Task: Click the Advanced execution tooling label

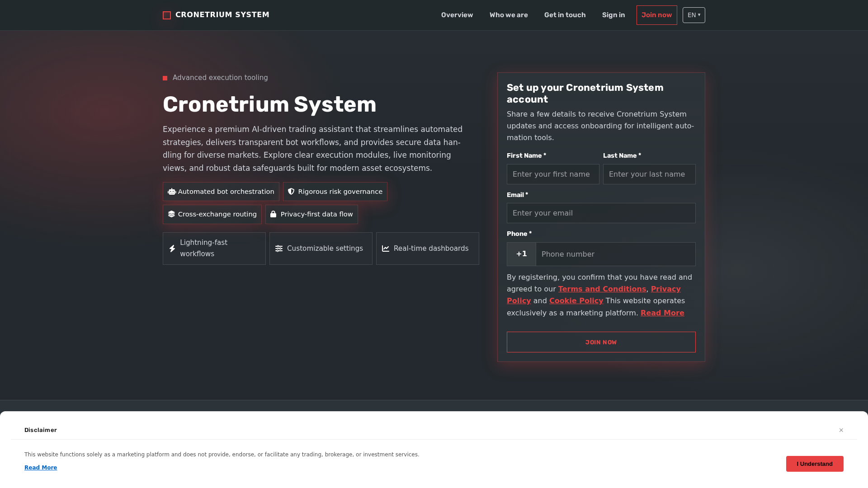Action: (x=220, y=78)
